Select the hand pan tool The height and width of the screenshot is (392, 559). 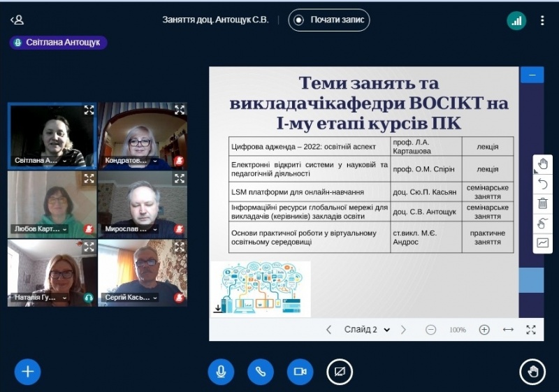click(542, 164)
